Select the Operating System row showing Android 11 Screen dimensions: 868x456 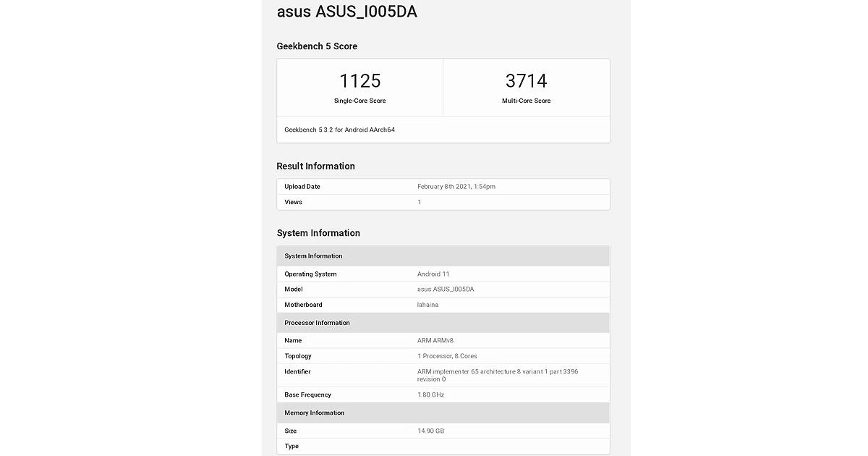click(443, 274)
